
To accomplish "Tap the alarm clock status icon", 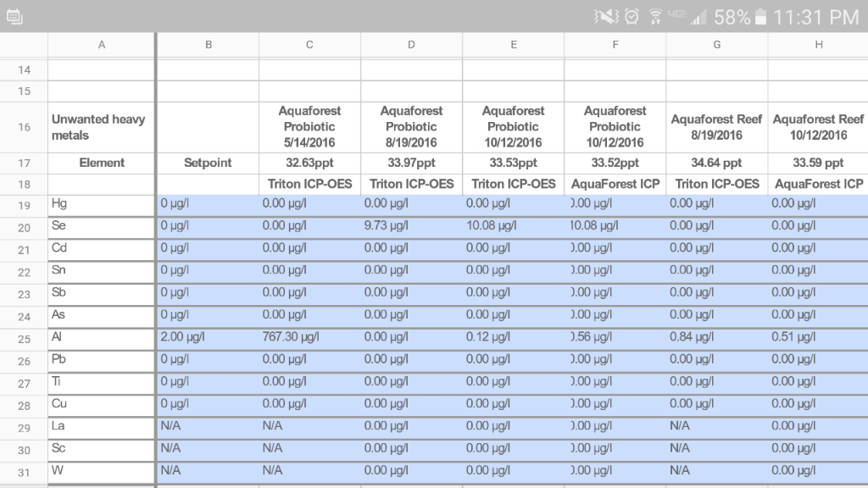I will [x=632, y=16].
